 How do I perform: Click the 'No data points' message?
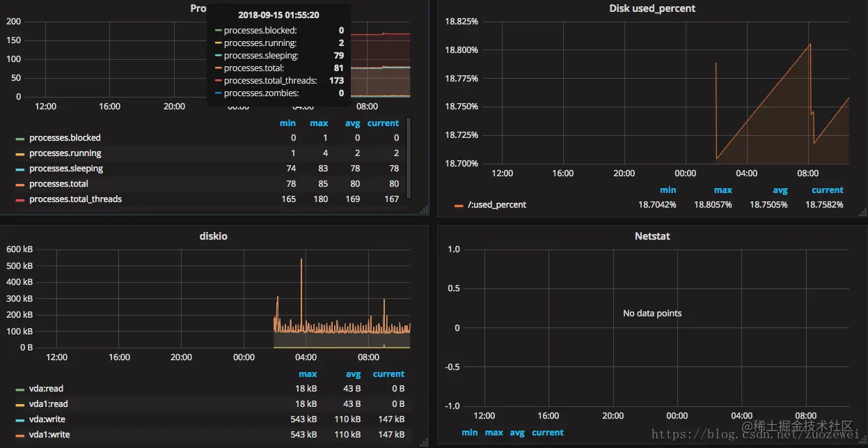pos(652,314)
